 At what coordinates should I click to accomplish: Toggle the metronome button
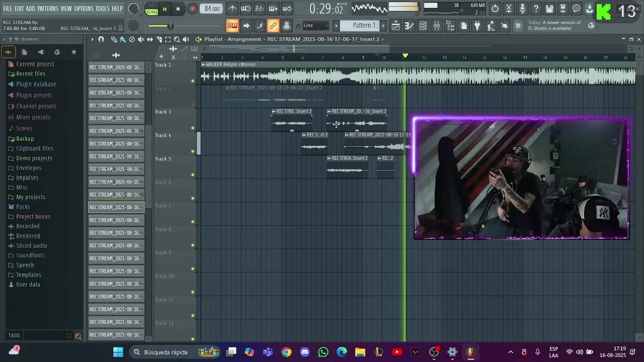(232, 9)
